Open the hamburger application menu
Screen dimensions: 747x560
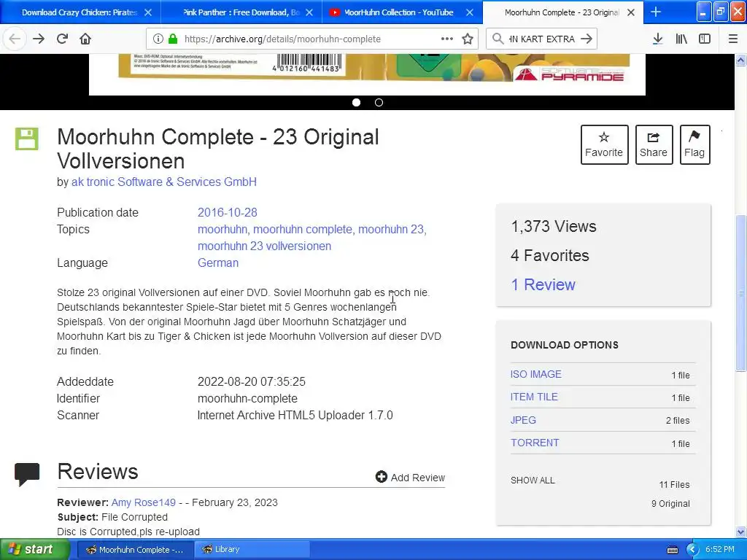pyautogui.click(x=733, y=39)
